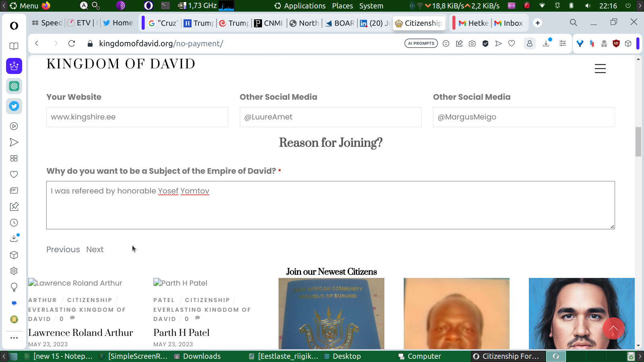Reload the current page
Image resolution: width=644 pixels, height=362 pixels.
[x=72, y=43]
